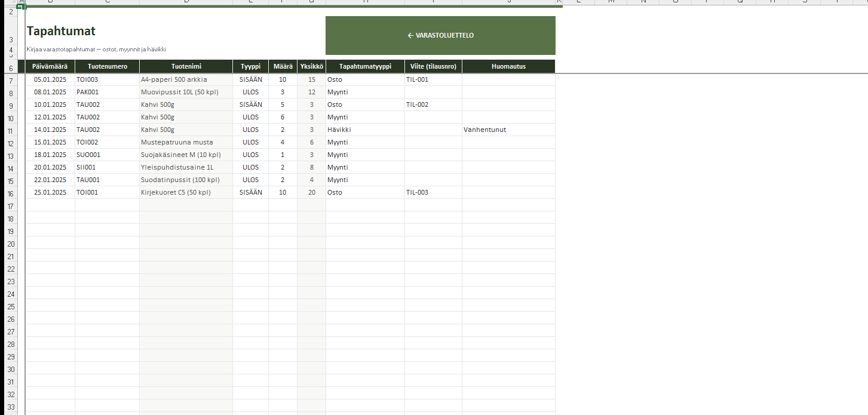
Task: Select the Tuotenumero header cell
Action: click(107, 66)
